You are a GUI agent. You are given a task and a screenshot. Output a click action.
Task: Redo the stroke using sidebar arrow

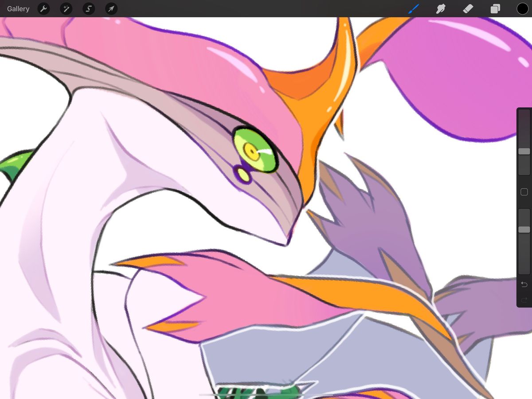click(524, 300)
